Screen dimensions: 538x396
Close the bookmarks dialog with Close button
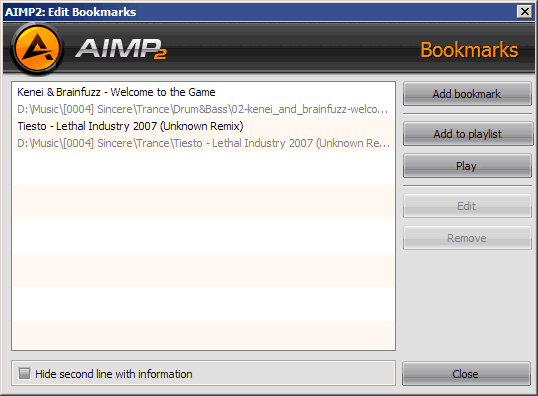point(466,374)
